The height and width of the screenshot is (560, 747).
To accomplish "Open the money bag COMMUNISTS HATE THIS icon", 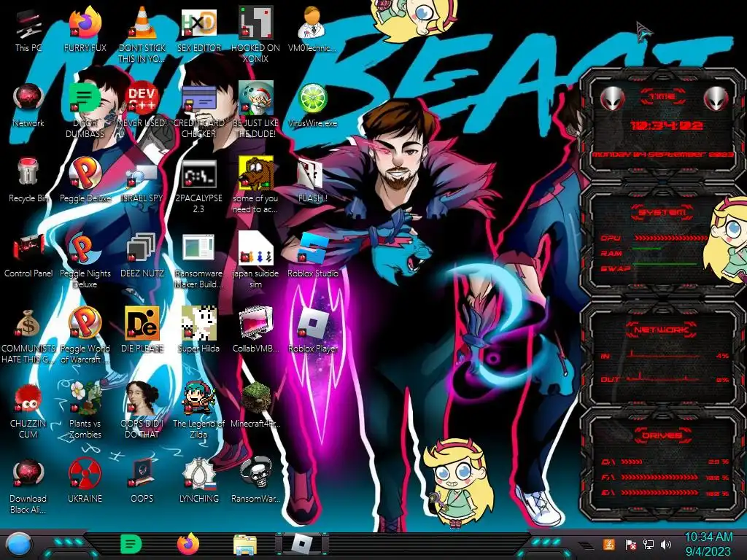I will pyautogui.click(x=28, y=337).
